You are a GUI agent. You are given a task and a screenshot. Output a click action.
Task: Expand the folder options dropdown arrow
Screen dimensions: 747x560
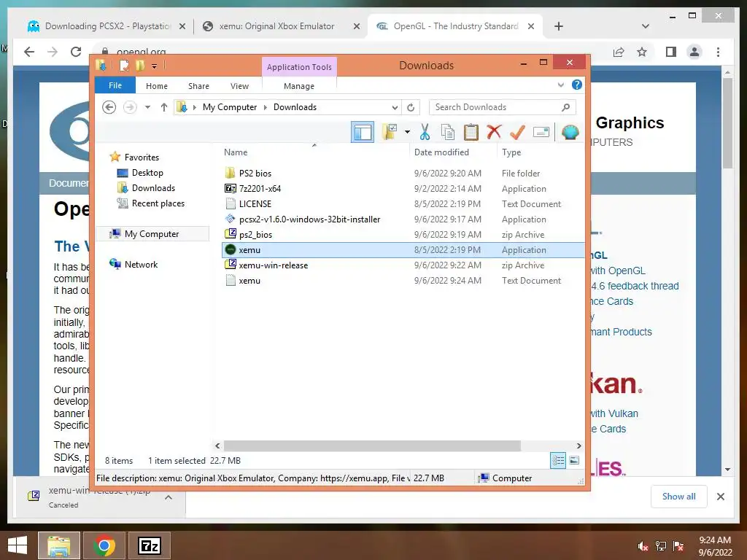point(407,132)
